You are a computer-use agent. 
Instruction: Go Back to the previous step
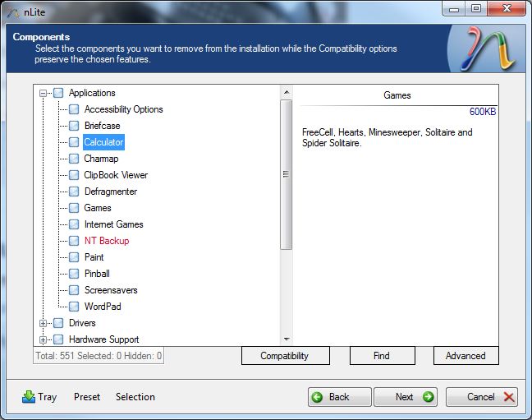pyautogui.click(x=340, y=397)
